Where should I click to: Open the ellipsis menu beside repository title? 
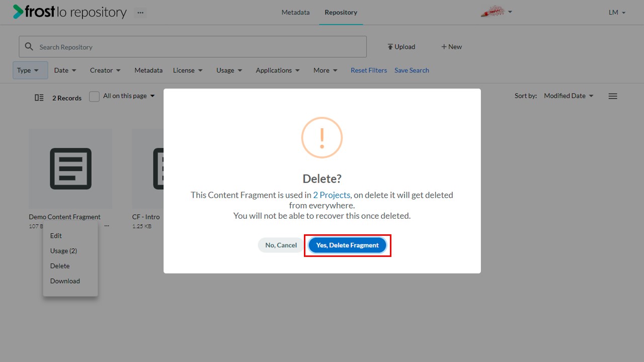140,13
